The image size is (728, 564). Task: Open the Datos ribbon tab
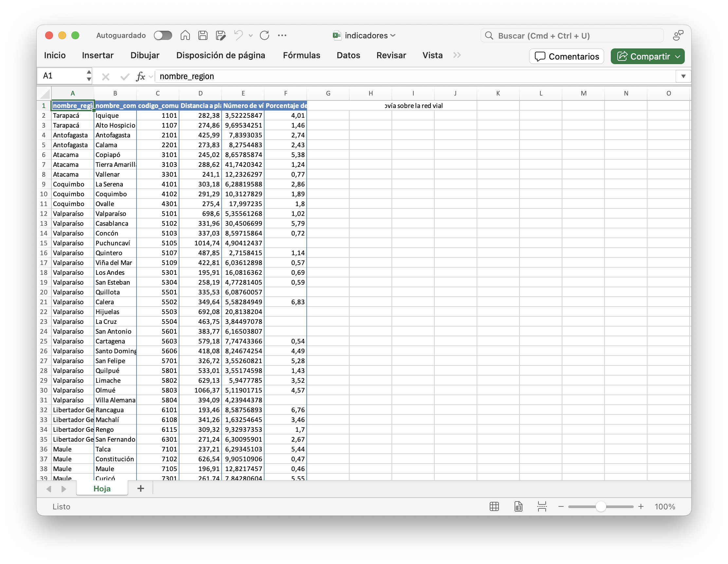348,55
